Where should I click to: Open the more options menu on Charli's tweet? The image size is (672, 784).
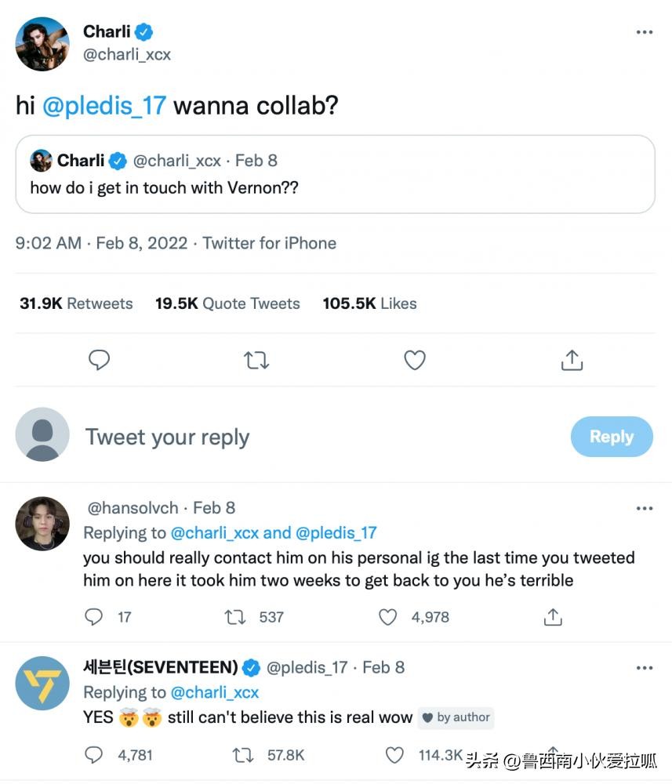click(x=644, y=32)
